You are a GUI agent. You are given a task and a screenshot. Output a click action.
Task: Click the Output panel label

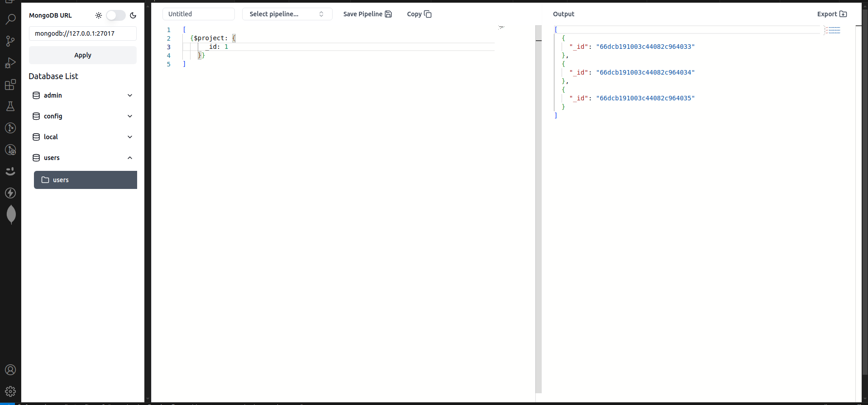click(563, 14)
